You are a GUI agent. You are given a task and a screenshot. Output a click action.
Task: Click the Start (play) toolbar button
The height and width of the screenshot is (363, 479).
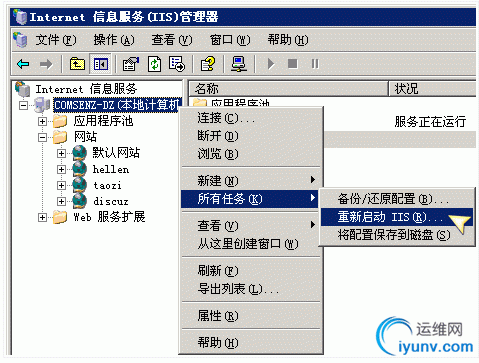tap(271, 63)
